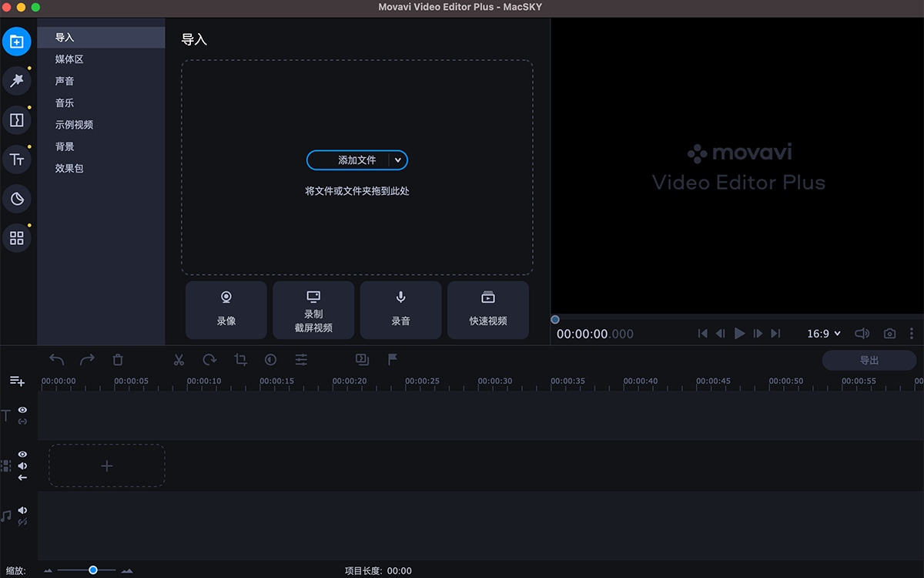Image resolution: width=924 pixels, height=578 pixels.
Task: Click the video track add clip placeholder
Action: 107,465
